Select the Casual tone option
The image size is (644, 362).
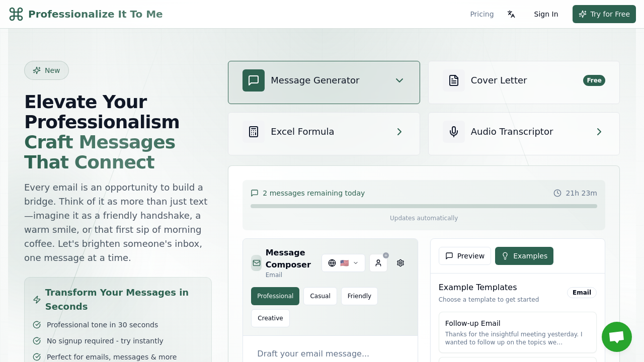point(320,296)
